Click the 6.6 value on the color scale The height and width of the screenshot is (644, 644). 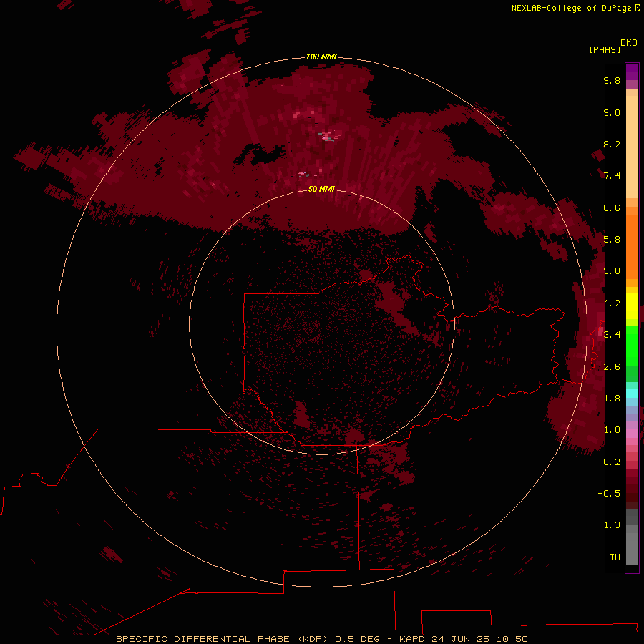[612, 208]
